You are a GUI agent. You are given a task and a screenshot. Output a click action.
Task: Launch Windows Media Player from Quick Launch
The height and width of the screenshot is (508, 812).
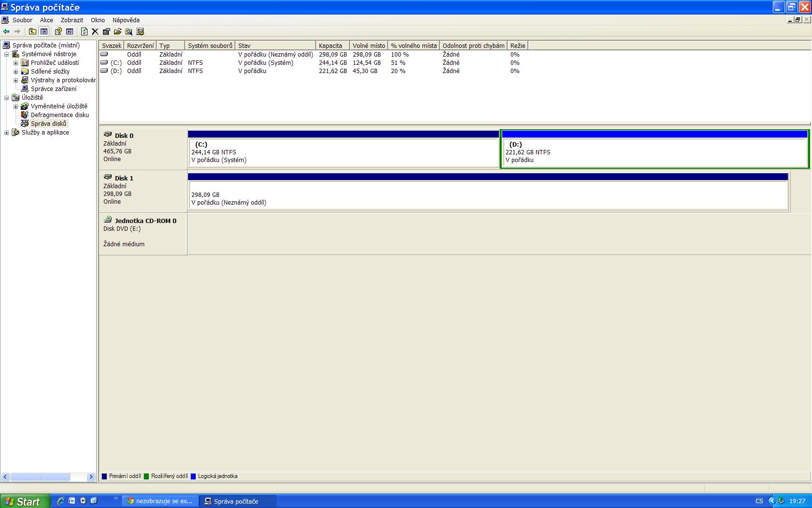(x=83, y=501)
